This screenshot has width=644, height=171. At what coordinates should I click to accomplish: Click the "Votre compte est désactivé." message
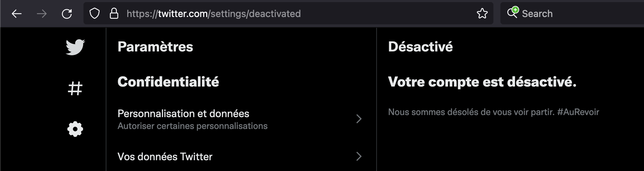[x=482, y=82]
